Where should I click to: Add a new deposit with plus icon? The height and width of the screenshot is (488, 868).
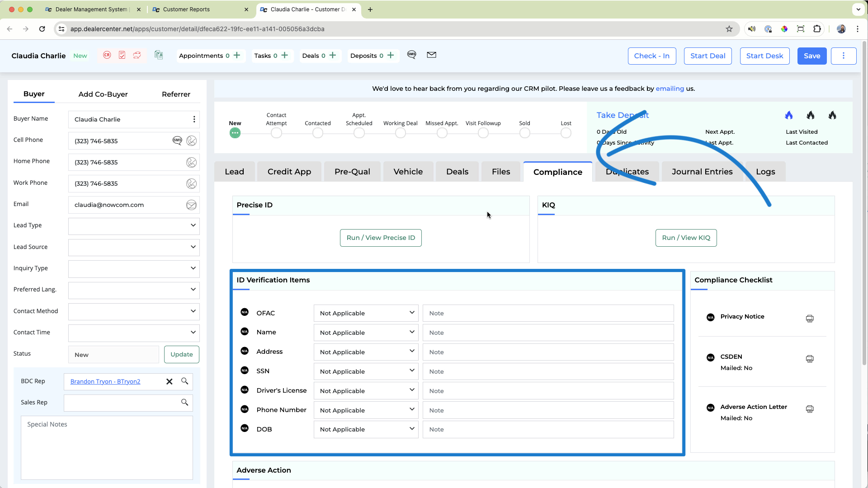(x=391, y=55)
